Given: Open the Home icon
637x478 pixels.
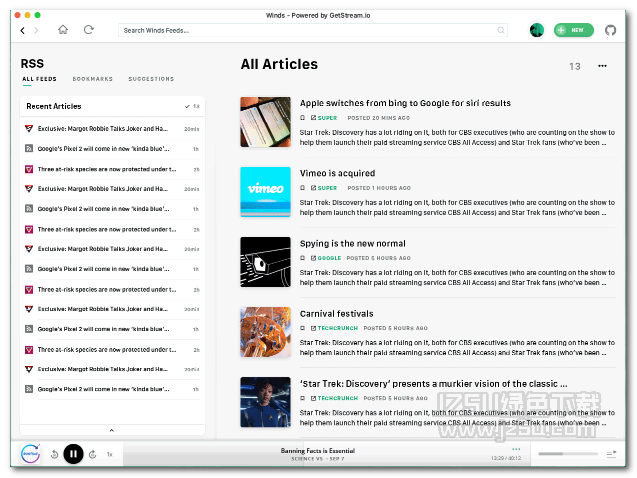Looking at the screenshot, I should pos(63,30).
